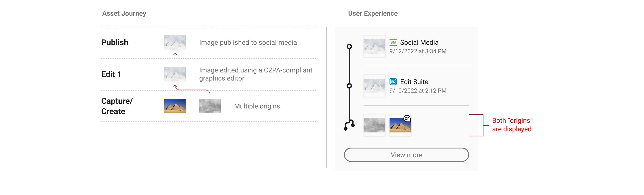Click the pyramids photo in Capture/Create row
The image size is (644, 195).
[175, 106]
